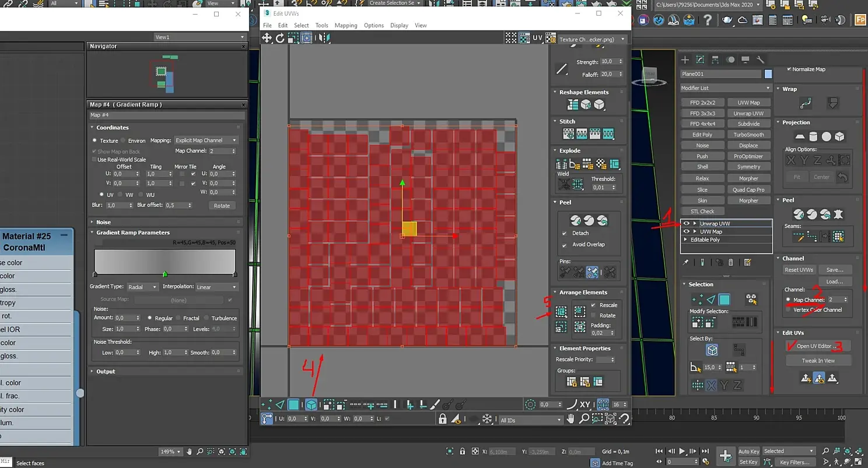Open the Tools menu in Edit UVWs
868x468 pixels.
point(321,26)
